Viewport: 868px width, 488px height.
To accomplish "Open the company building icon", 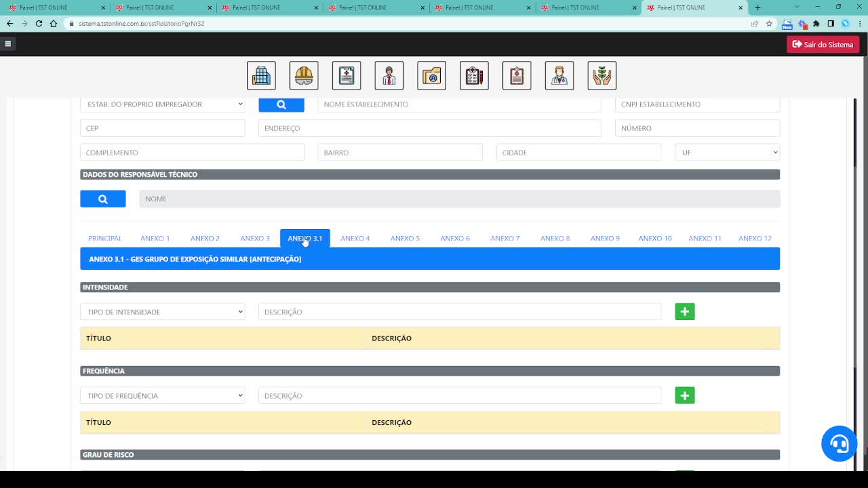I will click(261, 76).
